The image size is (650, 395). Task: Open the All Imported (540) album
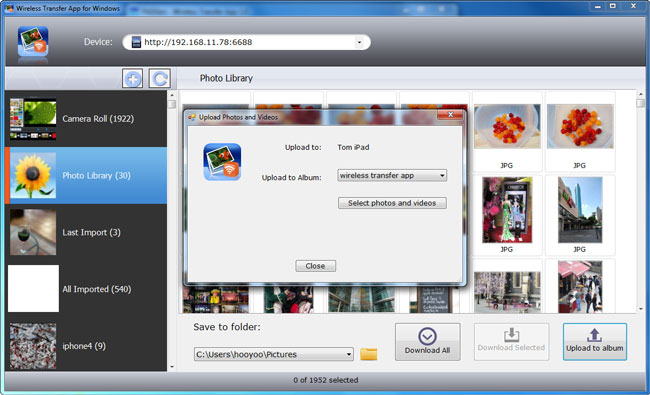[86, 289]
